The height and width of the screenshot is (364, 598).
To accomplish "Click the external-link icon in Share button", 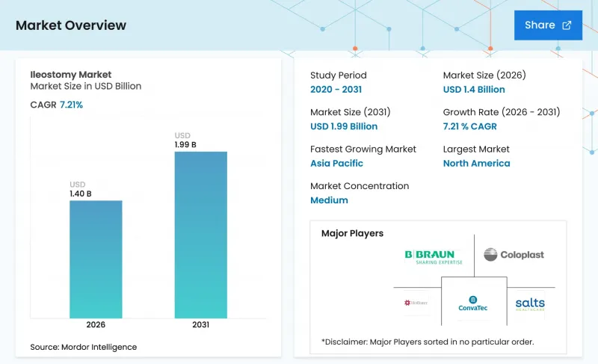I will tap(567, 25).
